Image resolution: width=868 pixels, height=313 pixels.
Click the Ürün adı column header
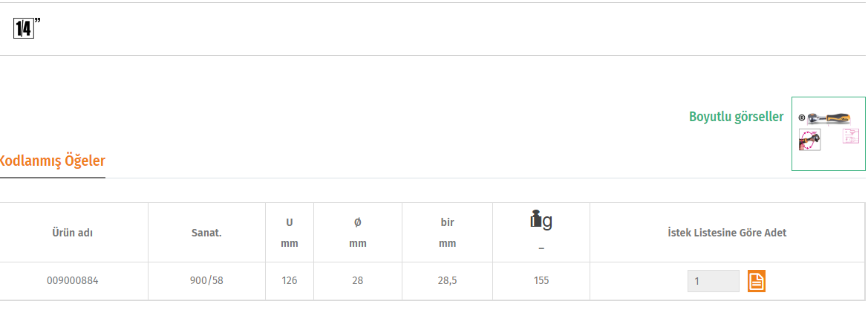(x=73, y=233)
